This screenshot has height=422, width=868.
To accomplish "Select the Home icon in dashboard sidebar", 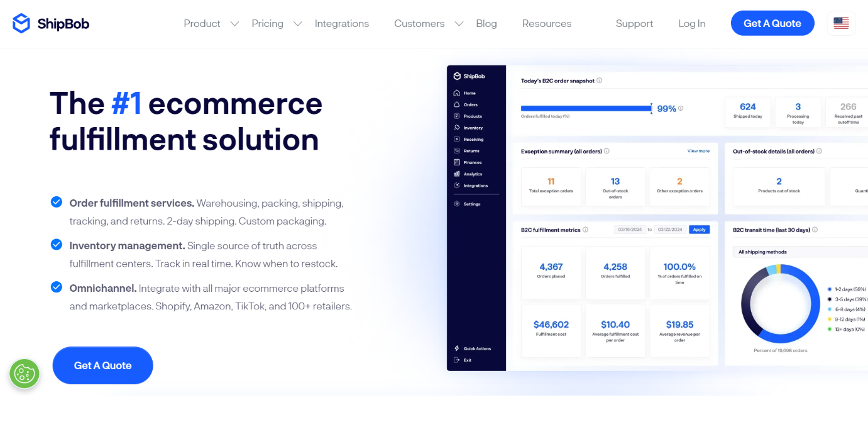I will tap(457, 93).
